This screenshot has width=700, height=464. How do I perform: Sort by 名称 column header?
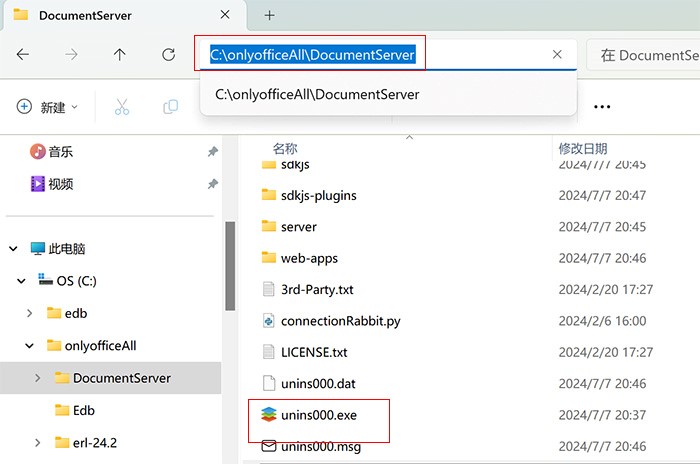pyautogui.click(x=285, y=148)
